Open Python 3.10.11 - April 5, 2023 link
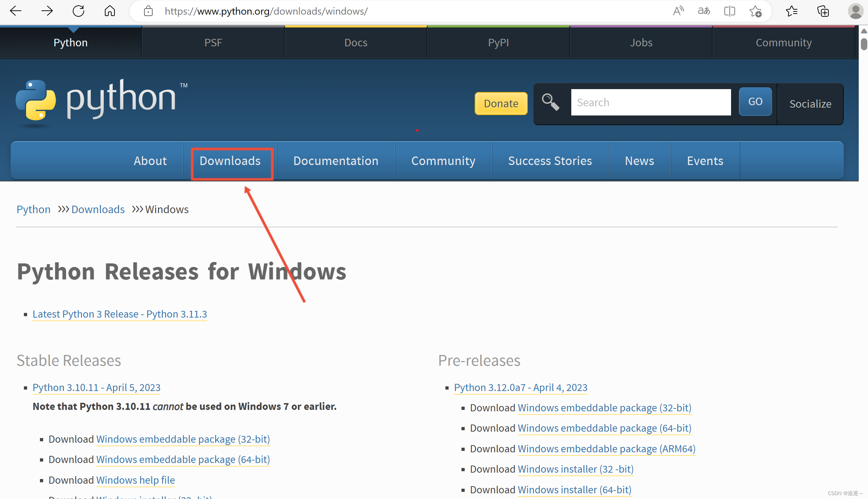The width and height of the screenshot is (868, 499). [97, 387]
